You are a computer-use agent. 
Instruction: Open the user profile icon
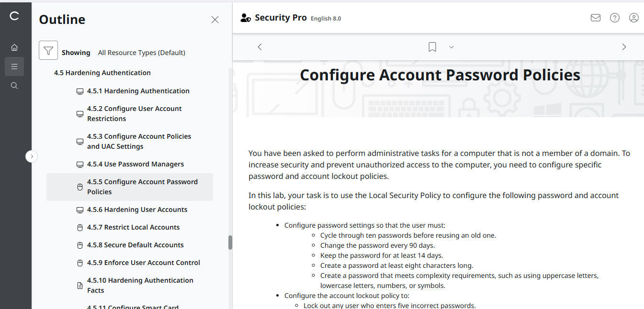click(633, 18)
